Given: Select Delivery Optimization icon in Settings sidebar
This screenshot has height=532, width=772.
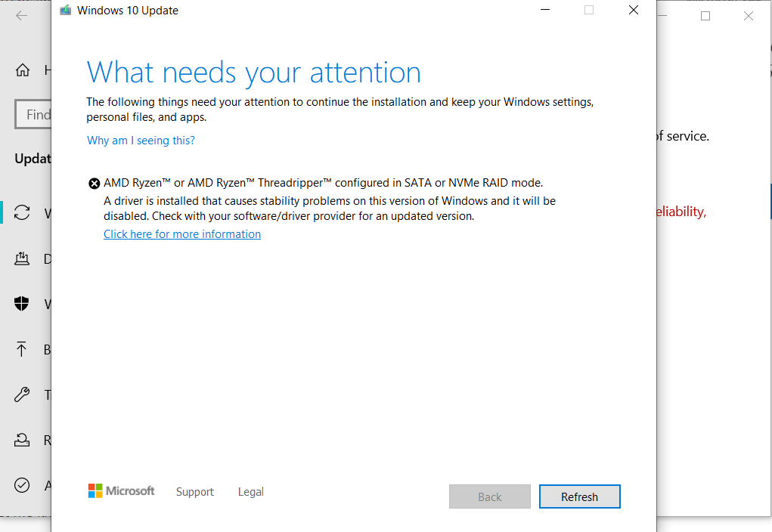Looking at the screenshot, I should click(x=22, y=258).
